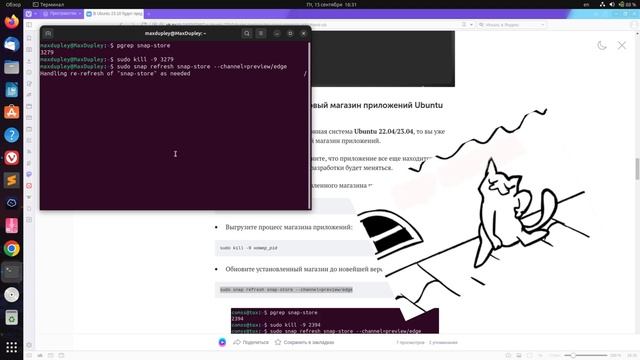Change keyboard layout indicator en
The image size is (640, 360).
[586, 4]
